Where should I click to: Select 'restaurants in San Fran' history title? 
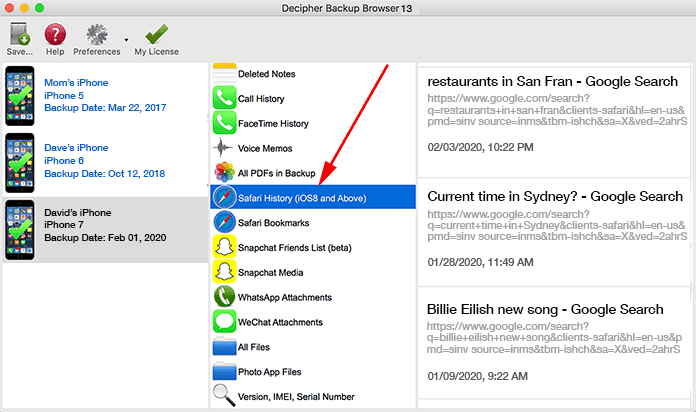[x=552, y=82]
